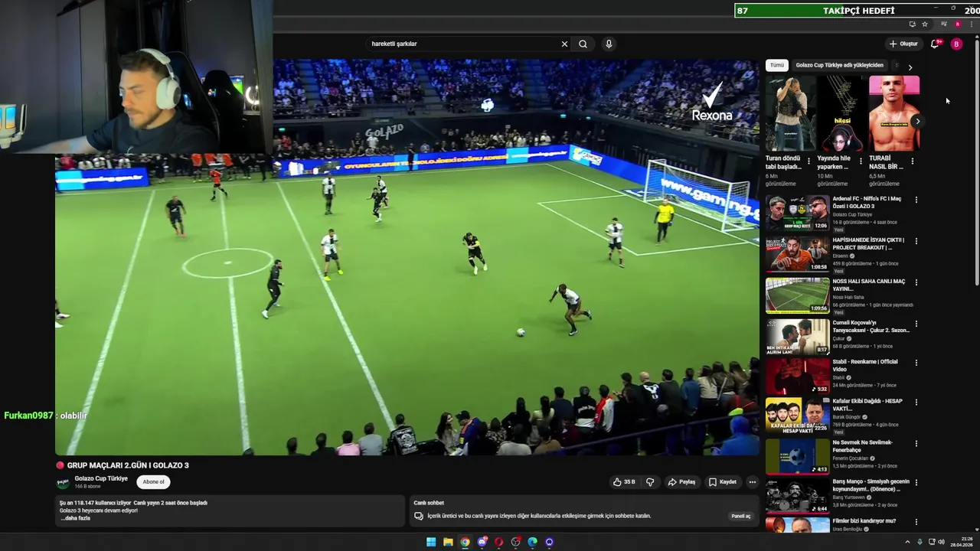Click the install app icon in address bar
Image resolution: width=980 pixels, height=551 pixels.
[x=912, y=24]
